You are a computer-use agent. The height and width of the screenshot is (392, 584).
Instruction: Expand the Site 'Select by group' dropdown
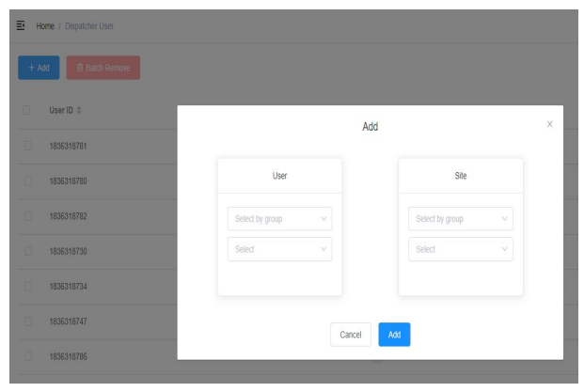[x=460, y=219]
